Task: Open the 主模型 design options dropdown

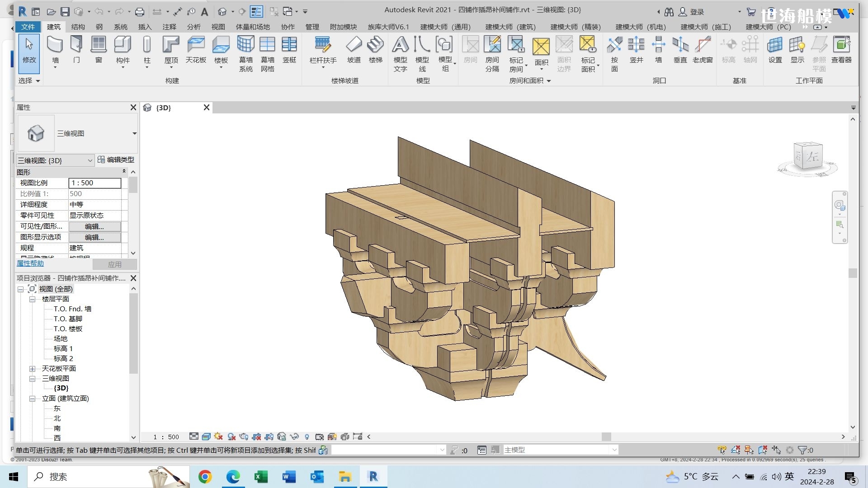Action: (x=561, y=450)
